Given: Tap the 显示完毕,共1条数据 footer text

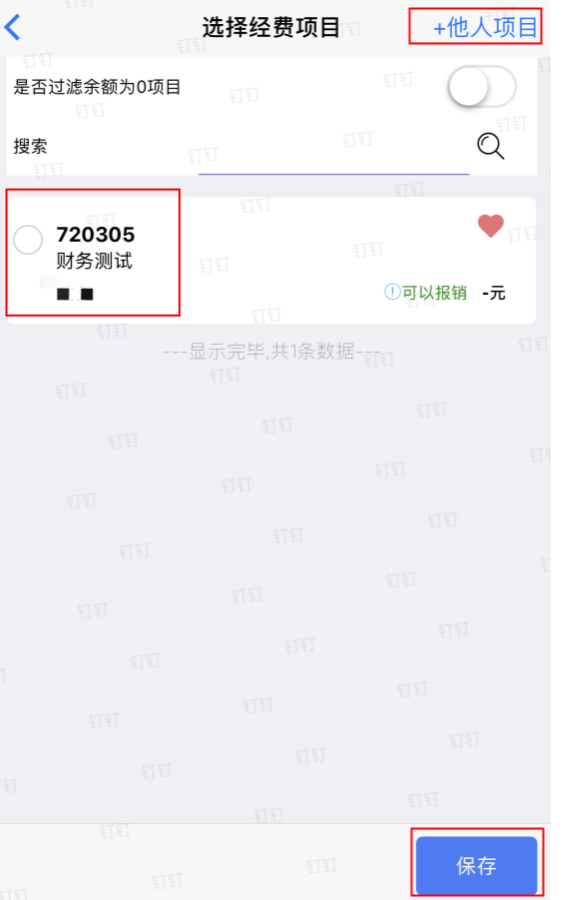Looking at the screenshot, I should point(272,351).
